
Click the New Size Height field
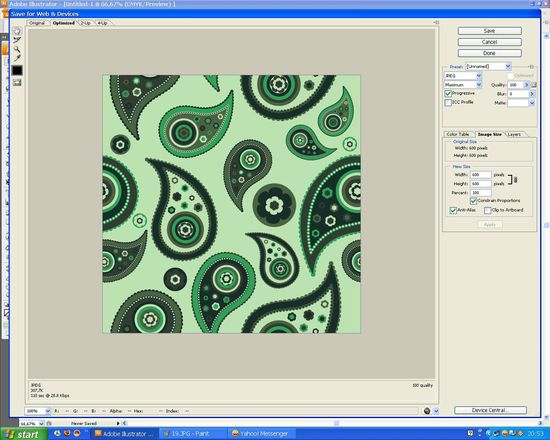pyautogui.click(x=481, y=184)
